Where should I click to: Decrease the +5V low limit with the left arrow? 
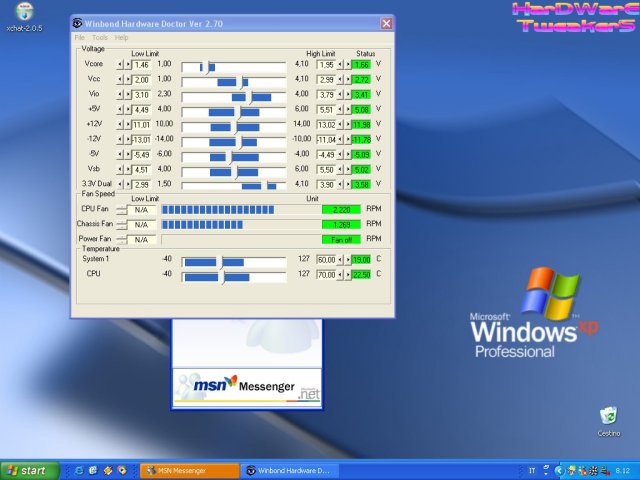pos(120,109)
